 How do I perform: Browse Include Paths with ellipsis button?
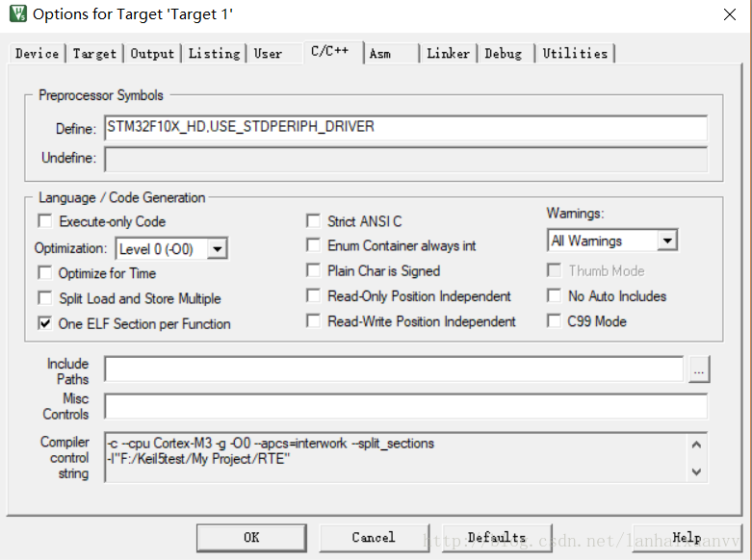pos(699,369)
